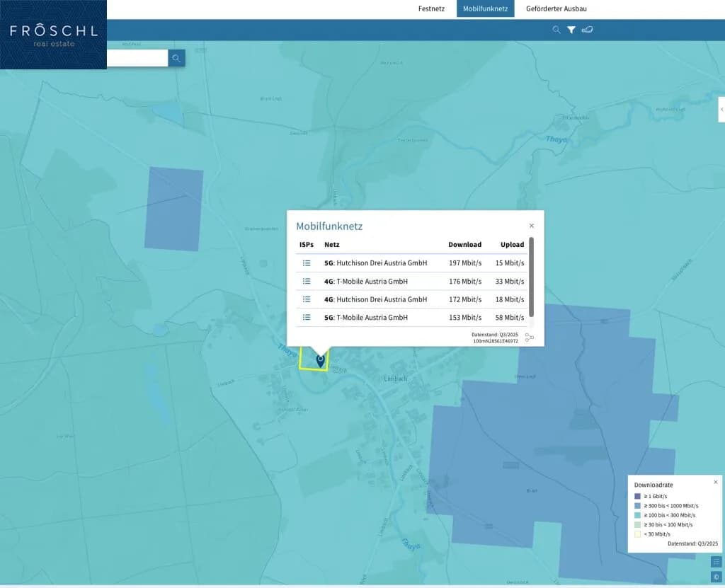Image resolution: width=725 pixels, height=588 pixels.
Task: Close the Mobilfunknetz popup
Action: pos(532,226)
